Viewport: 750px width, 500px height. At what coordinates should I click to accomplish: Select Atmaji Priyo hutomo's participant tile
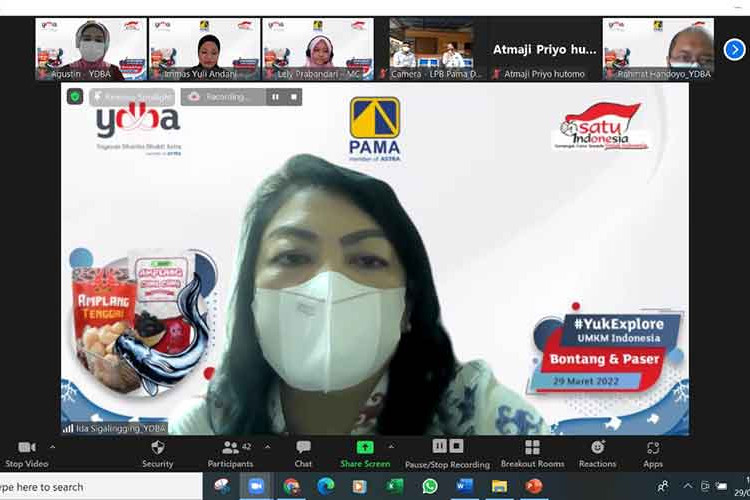point(544,49)
